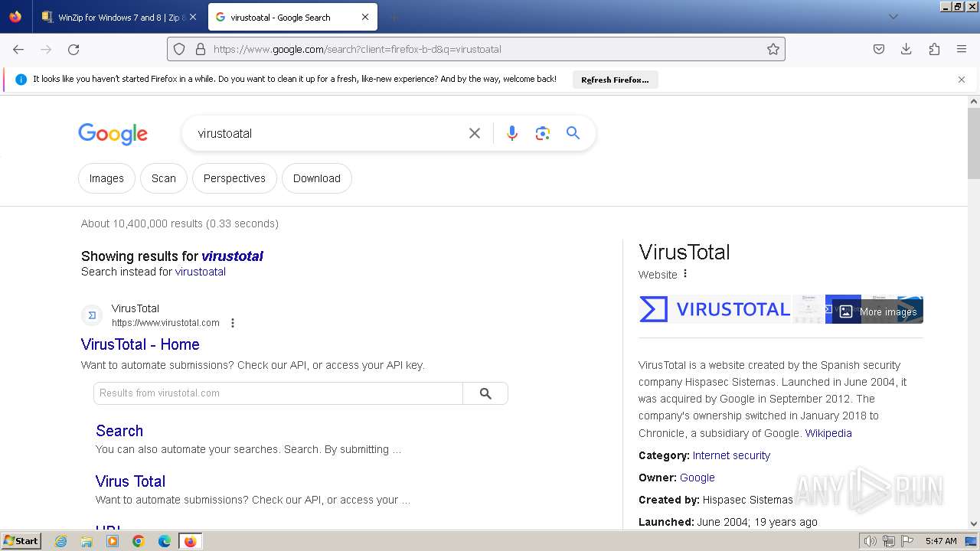The image size is (980, 551).
Task: Open the Wikipedia link
Action: [828, 433]
